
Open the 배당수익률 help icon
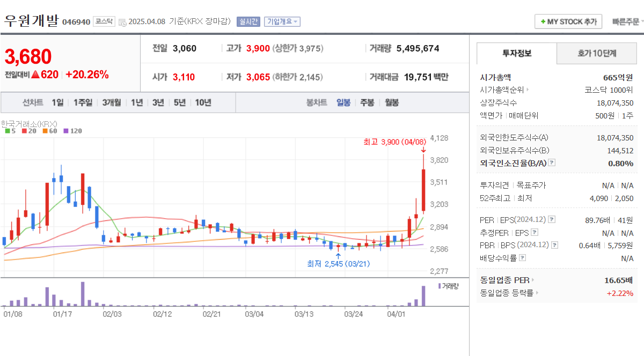point(523,257)
